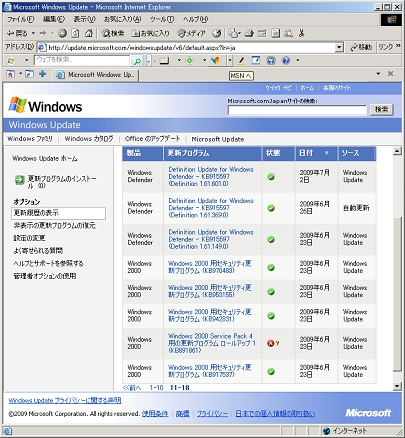
Task: Open Windows Update ホーム in sidebar
Action: pos(45,158)
